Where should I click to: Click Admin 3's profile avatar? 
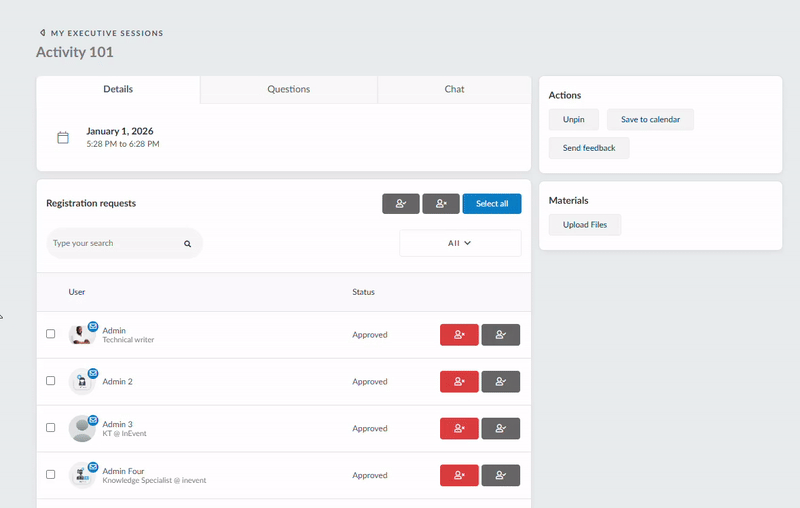pyautogui.click(x=82, y=428)
